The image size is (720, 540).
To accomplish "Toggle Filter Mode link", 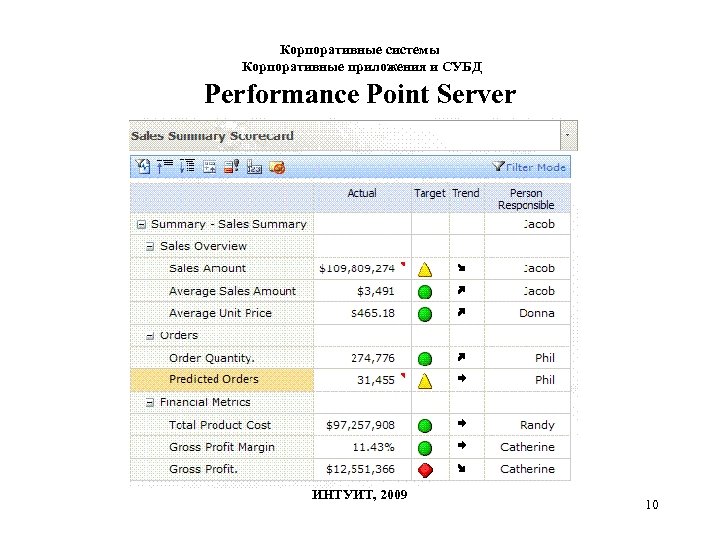I will coord(535,168).
